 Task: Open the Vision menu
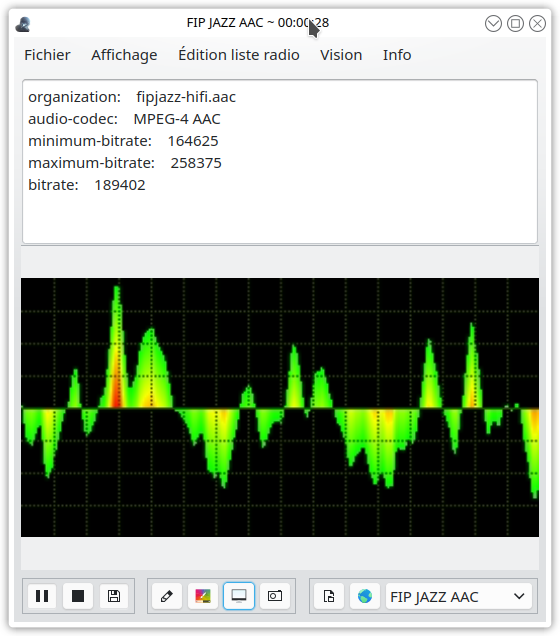[341, 55]
